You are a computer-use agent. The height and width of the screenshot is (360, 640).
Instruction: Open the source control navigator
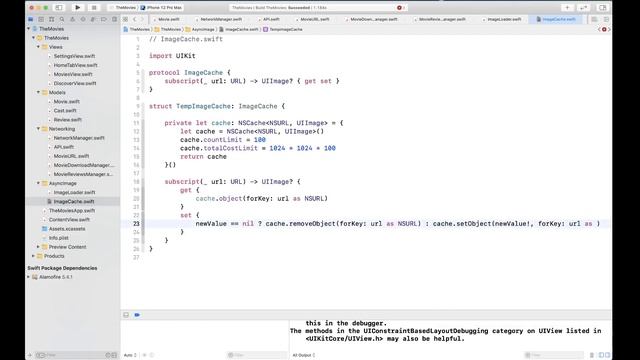point(41,19)
